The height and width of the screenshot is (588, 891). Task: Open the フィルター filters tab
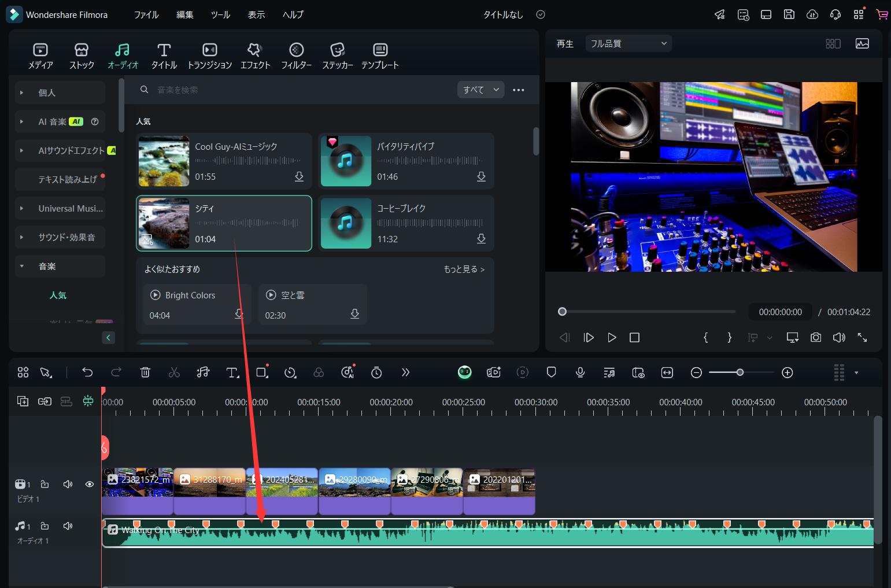[x=296, y=56]
